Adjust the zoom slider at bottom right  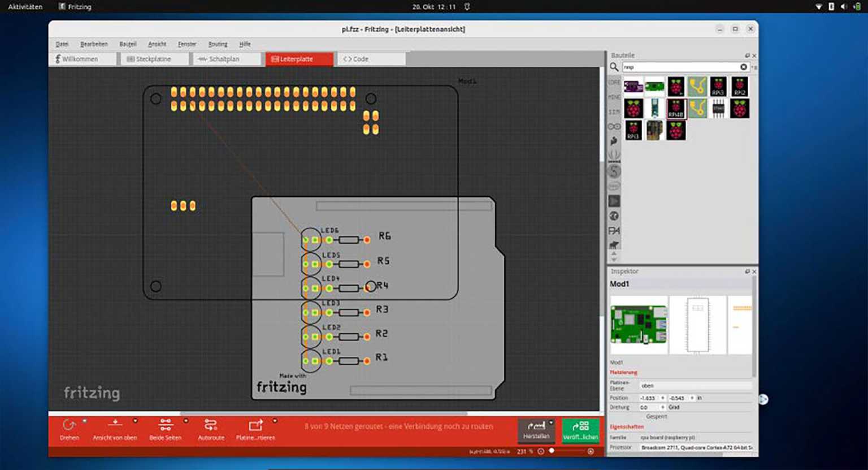(551, 451)
